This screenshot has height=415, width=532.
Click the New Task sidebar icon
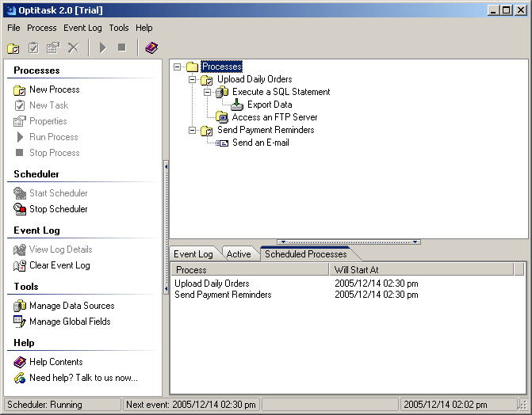20,105
